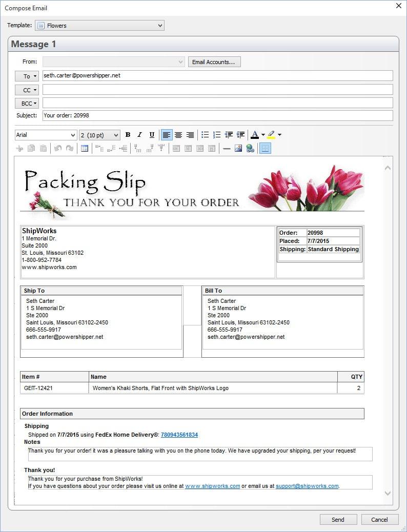
Task: Insert an image via picture icon
Action: (x=238, y=148)
